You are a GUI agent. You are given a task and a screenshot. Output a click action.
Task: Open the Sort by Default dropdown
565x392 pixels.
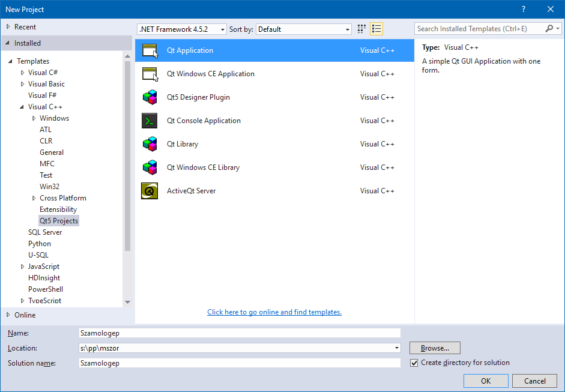coord(304,29)
